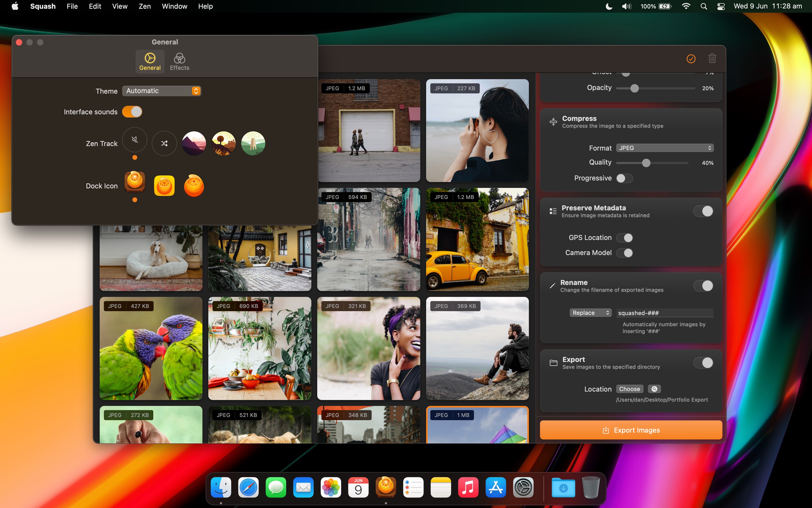Click the Do Not Disturb moon icon
Image resolution: width=812 pixels, height=508 pixels.
click(x=609, y=6)
